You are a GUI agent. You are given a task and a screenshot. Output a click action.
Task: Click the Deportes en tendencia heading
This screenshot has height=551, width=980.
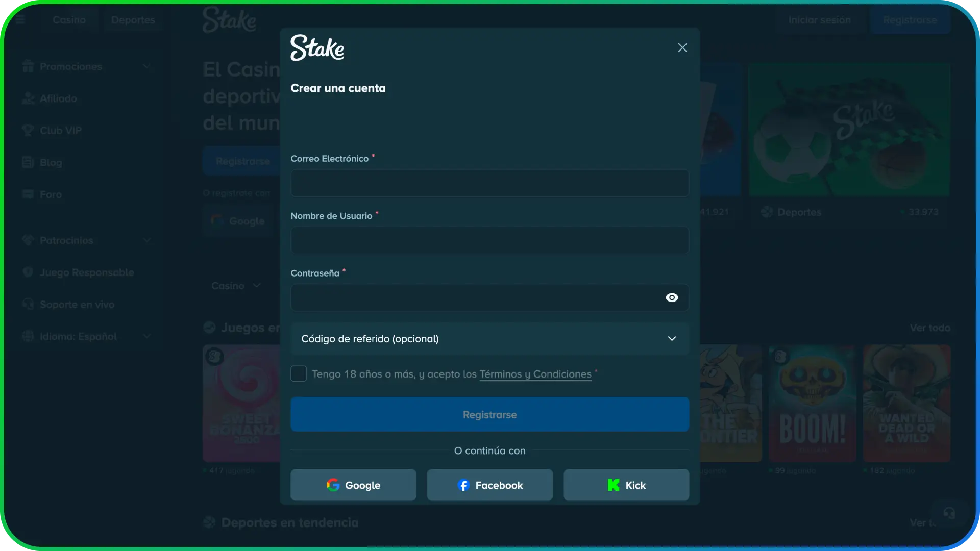290,522
